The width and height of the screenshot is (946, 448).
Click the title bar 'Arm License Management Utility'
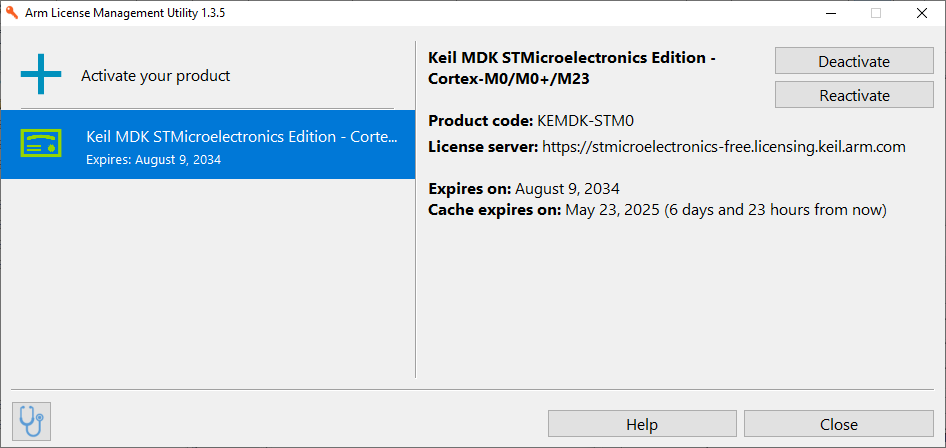coord(125,13)
